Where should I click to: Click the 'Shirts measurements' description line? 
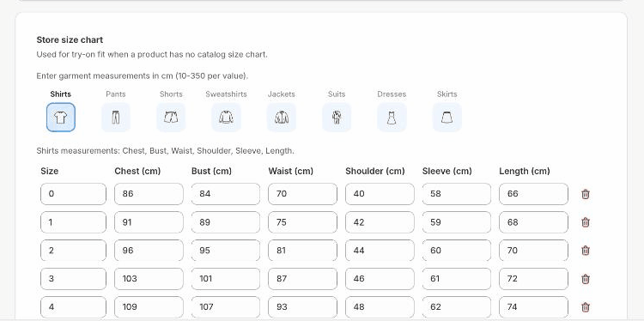(x=165, y=151)
